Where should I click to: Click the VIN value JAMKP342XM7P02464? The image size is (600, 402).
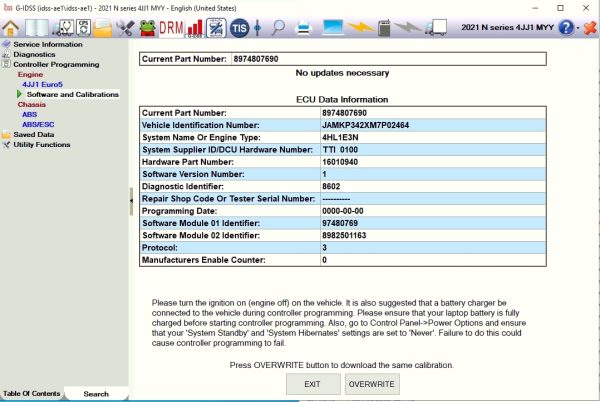(365, 125)
